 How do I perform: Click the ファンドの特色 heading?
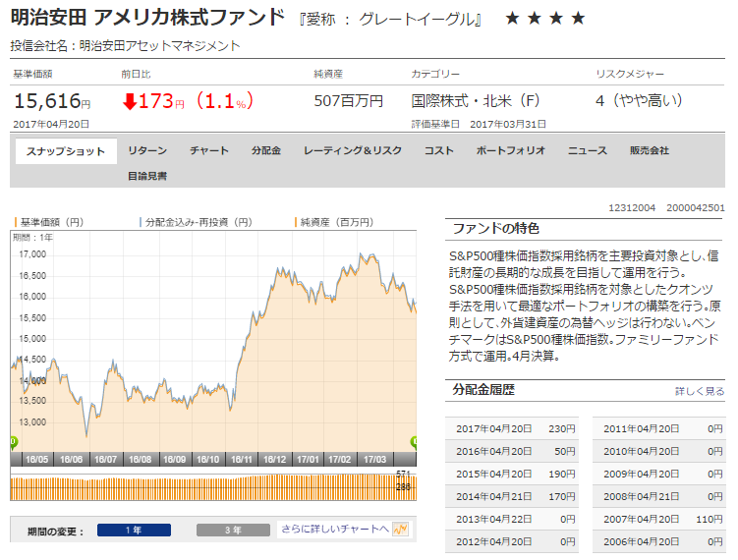point(495,229)
